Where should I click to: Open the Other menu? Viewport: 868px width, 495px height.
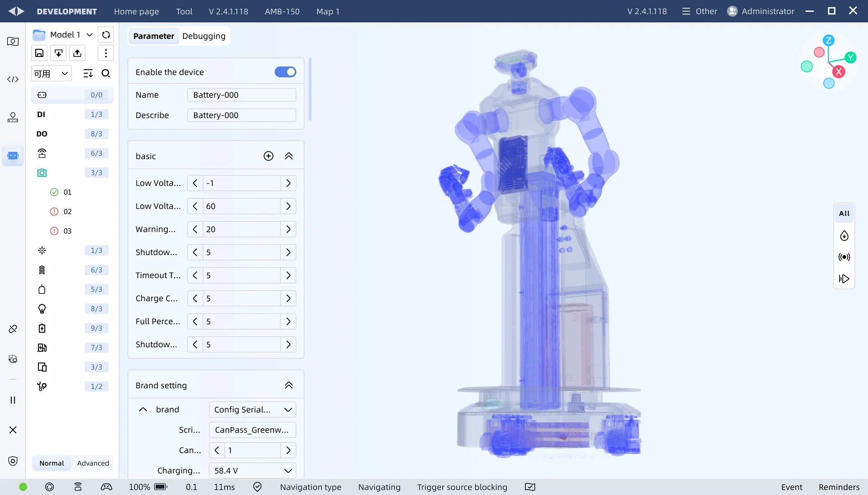(x=699, y=11)
